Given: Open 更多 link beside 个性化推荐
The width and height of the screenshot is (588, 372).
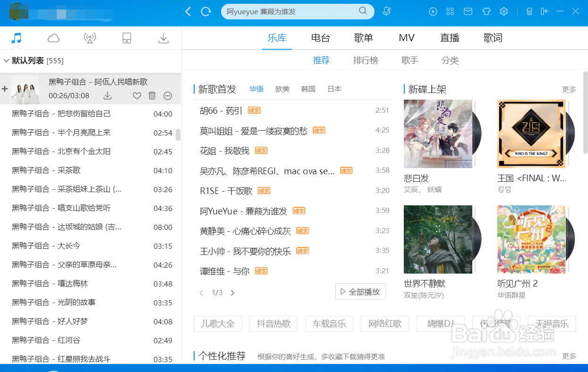Looking at the screenshot, I should click(x=569, y=356).
